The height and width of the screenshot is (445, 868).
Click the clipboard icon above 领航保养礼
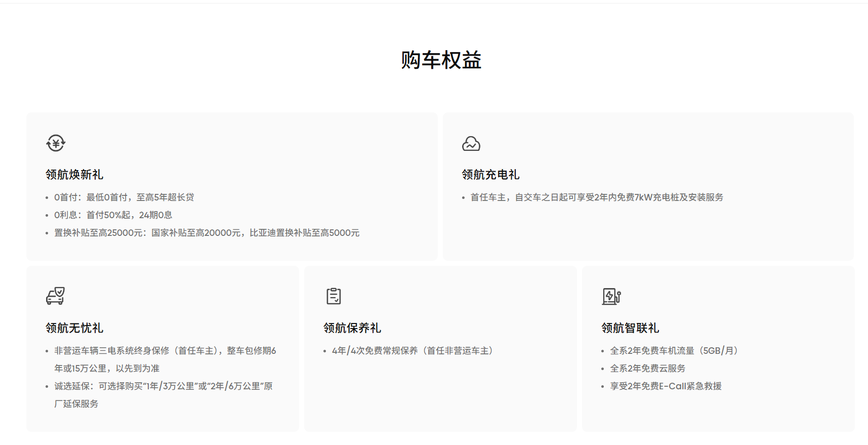click(x=334, y=296)
